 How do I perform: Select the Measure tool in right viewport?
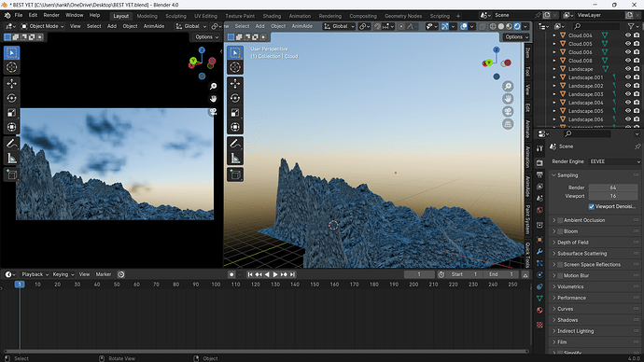[x=235, y=158]
